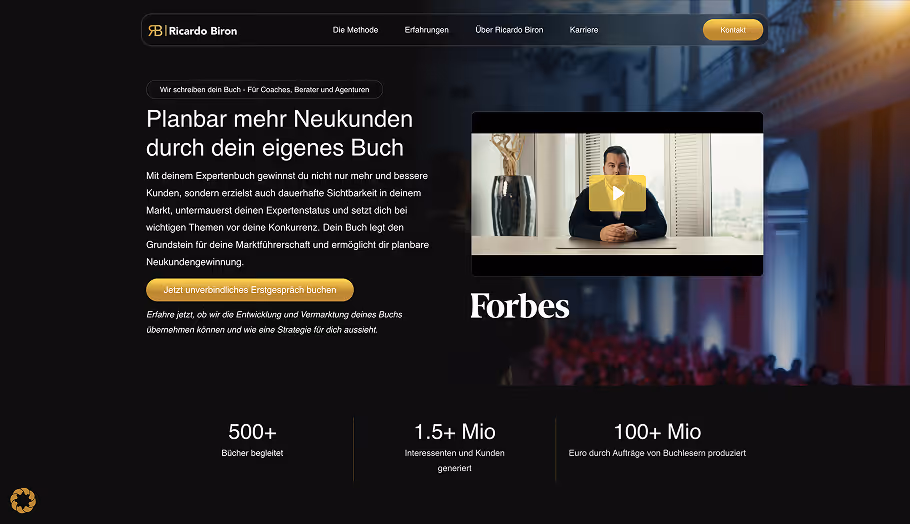
Task: Click the Kontakt button
Action: 732,30
